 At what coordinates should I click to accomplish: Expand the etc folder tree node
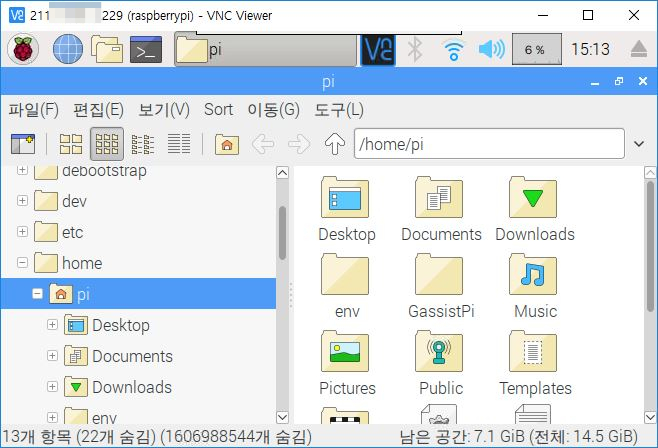pyautogui.click(x=22, y=232)
